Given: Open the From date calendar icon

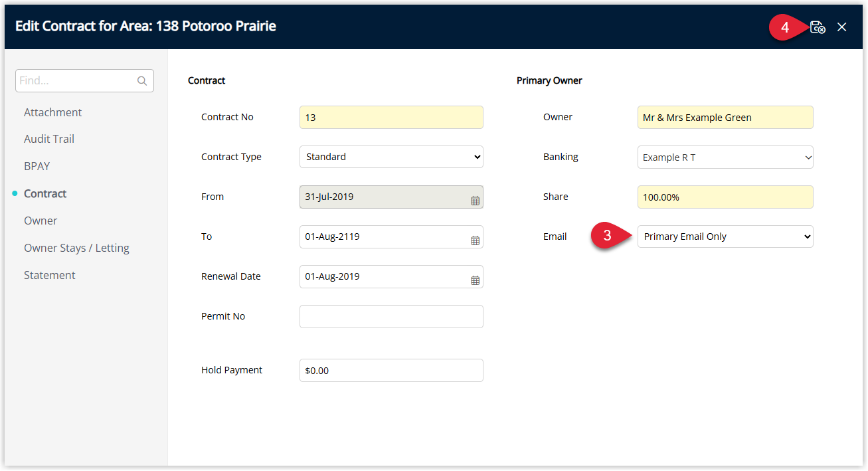Looking at the screenshot, I should pos(475,200).
